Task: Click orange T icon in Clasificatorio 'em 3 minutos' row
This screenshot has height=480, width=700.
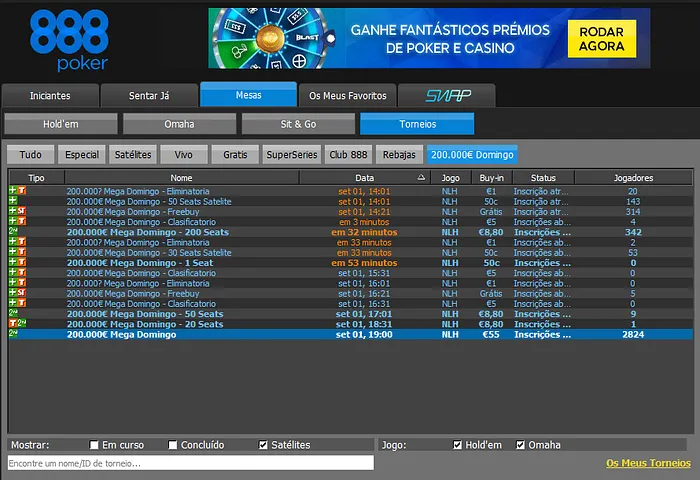Action: coord(21,221)
